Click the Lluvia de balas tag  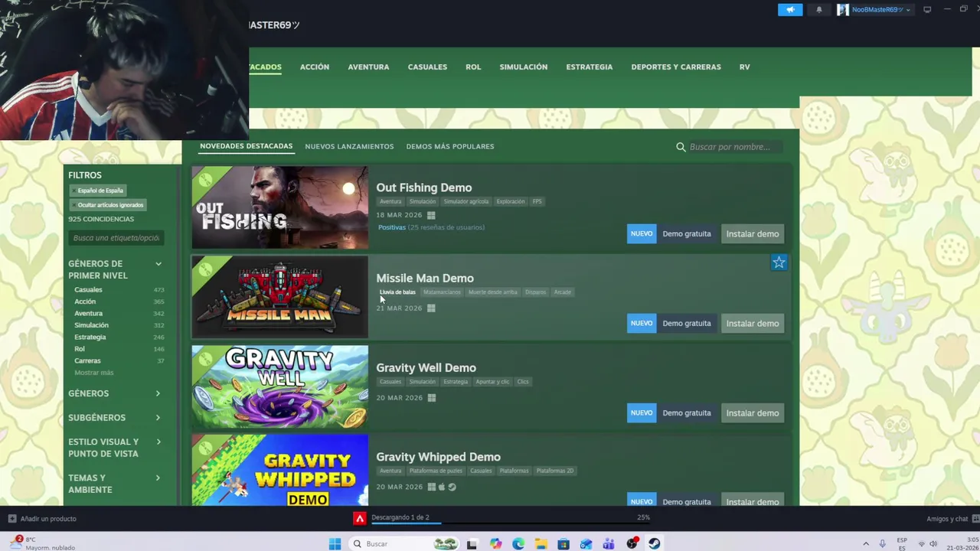pos(397,292)
